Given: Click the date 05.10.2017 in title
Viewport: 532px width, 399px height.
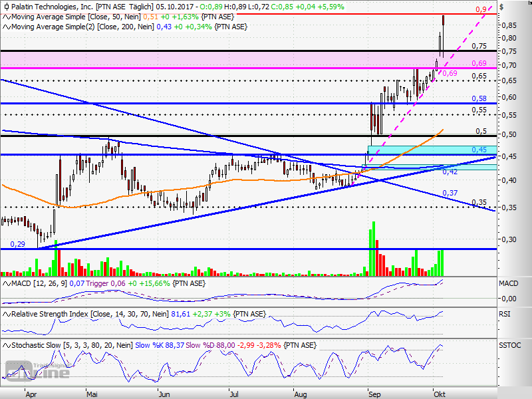Looking at the screenshot, I should (175, 7).
